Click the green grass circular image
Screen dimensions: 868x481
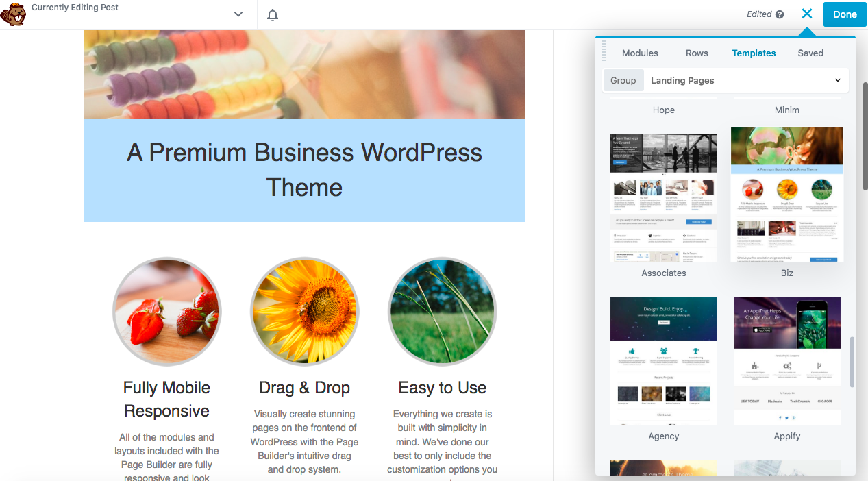coord(443,312)
